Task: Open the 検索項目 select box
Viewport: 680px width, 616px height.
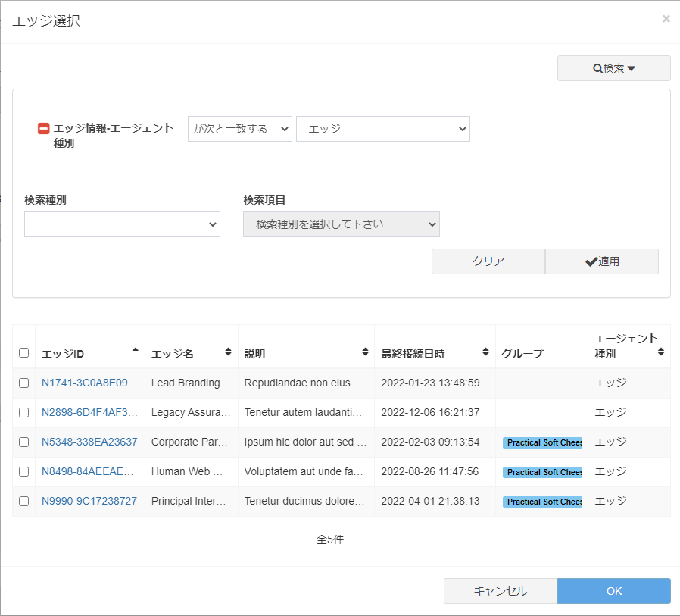Action: click(x=341, y=224)
